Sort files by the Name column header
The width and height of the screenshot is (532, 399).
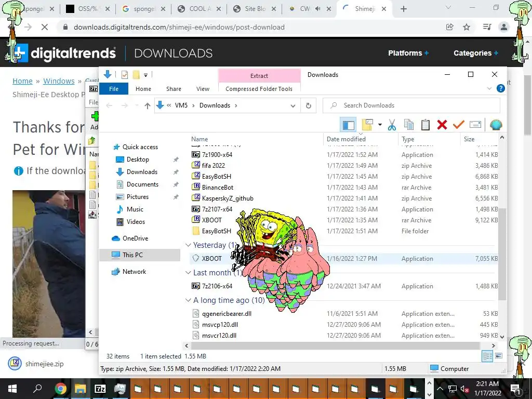point(199,139)
